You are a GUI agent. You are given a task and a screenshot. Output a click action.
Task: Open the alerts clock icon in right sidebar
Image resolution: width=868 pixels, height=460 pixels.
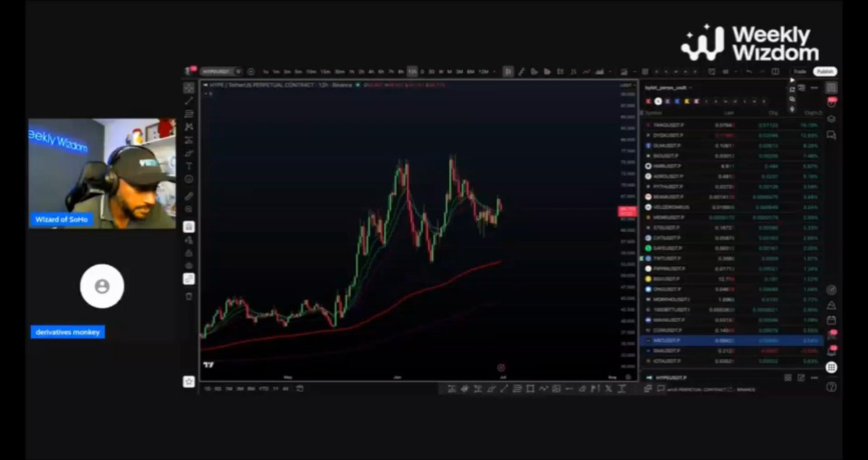831,103
